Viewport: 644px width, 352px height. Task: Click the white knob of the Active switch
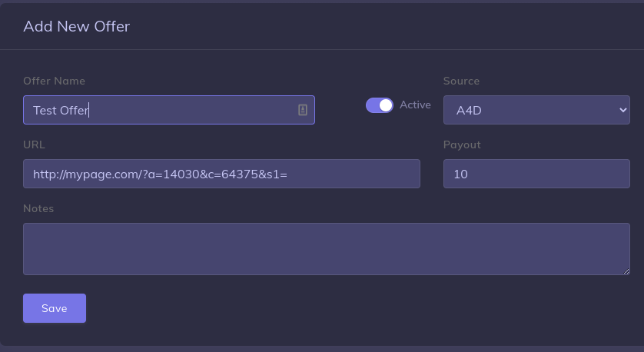(x=386, y=105)
